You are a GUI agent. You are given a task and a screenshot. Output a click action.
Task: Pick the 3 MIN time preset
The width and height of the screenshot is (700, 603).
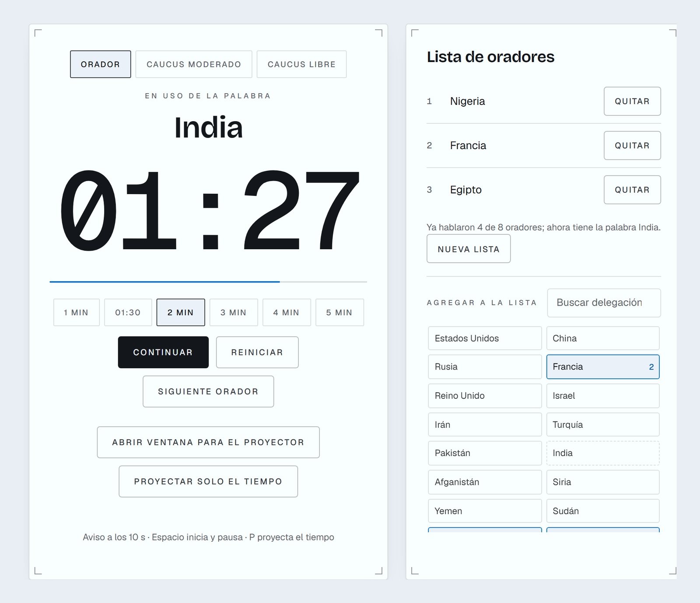pyautogui.click(x=234, y=312)
